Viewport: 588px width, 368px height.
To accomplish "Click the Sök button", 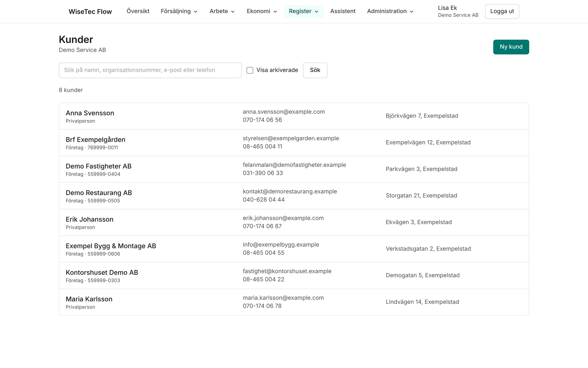I will [315, 70].
